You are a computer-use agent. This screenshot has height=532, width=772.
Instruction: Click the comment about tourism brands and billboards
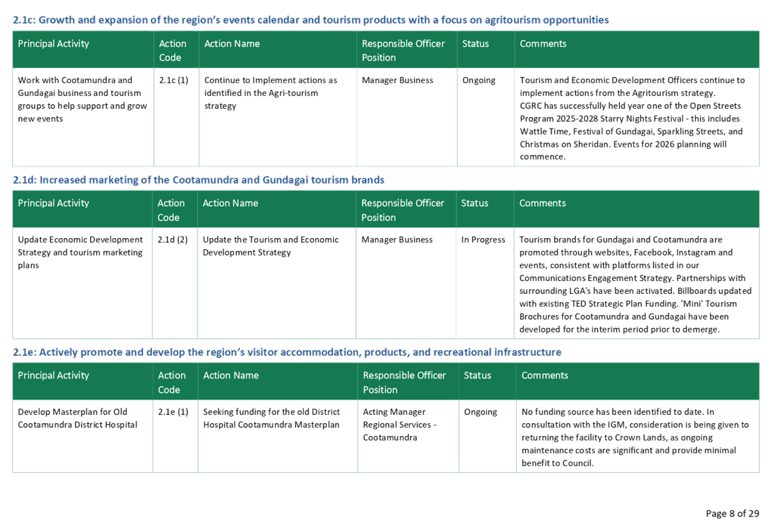(x=635, y=284)
